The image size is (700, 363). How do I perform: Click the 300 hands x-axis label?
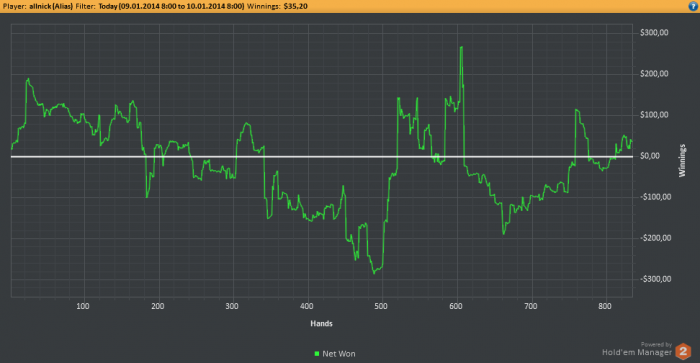tap(232, 306)
